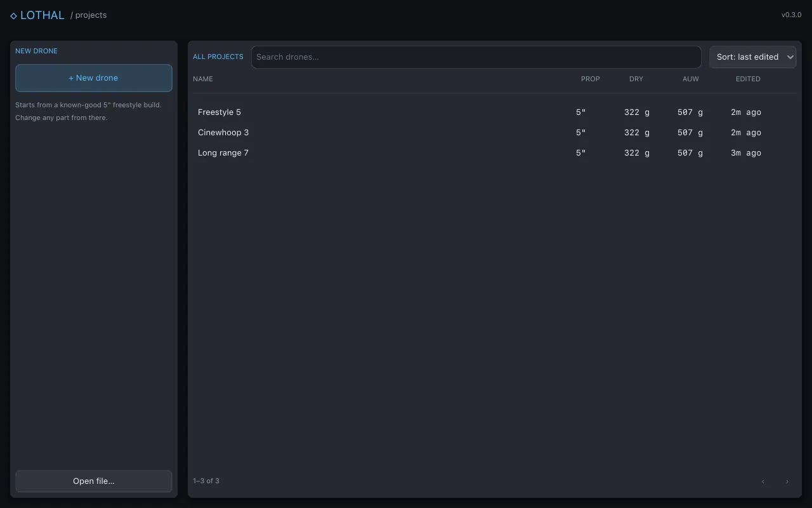
Task: Open the Freestyle 5 project
Action: click(495, 112)
